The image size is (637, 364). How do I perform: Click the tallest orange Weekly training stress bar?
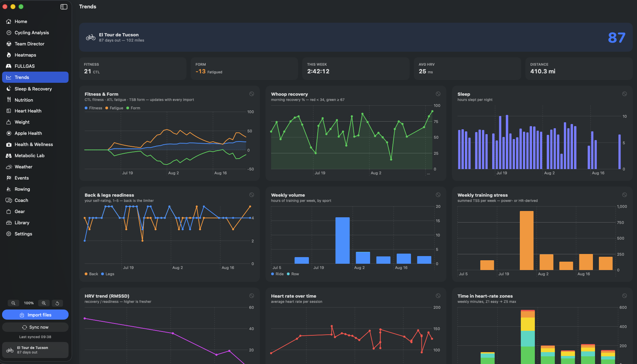[526, 240]
